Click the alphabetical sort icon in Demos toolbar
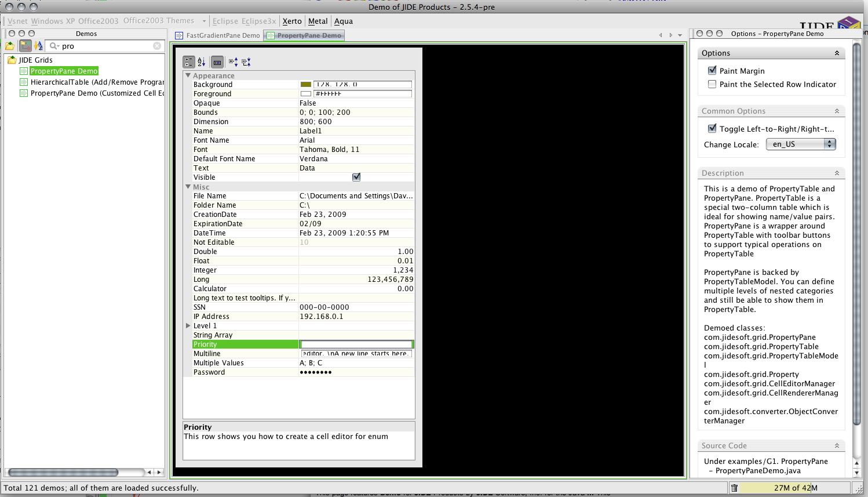The image size is (868, 497). tap(38, 46)
